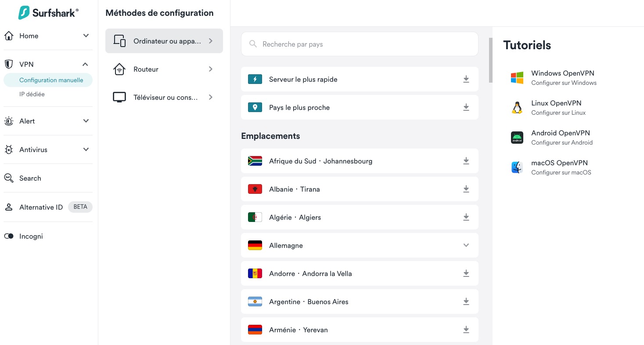Click the macOS Finder tutorial icon
Viewport: 644px width, 345px height.
click(x=517, y=167)
